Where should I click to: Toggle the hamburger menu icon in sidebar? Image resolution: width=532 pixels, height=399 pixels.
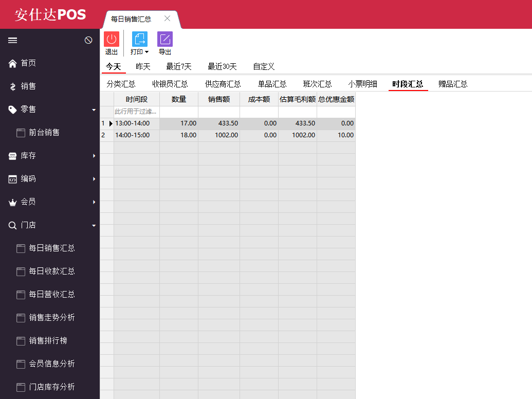[x=12, y=41]
